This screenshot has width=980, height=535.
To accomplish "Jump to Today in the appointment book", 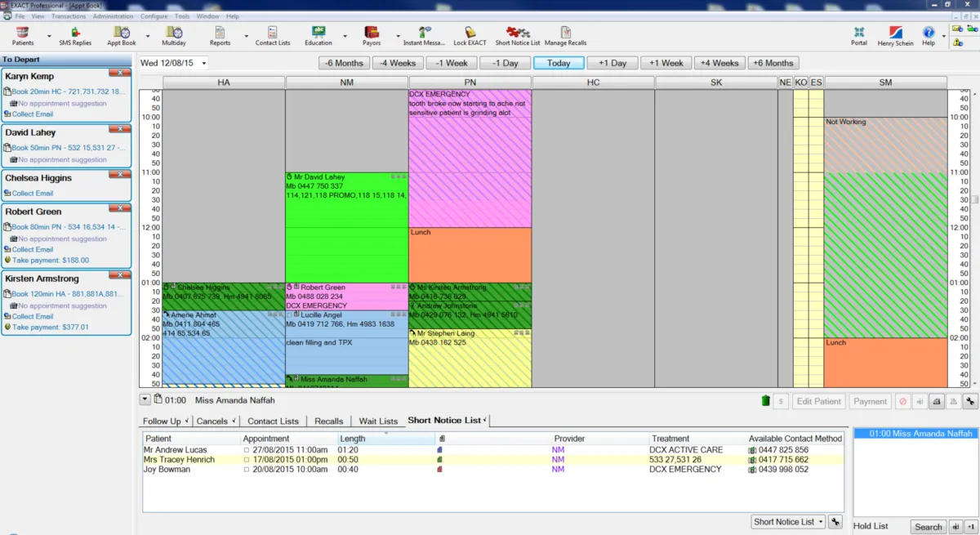I will pyautogui.click(x=559, y=63).
